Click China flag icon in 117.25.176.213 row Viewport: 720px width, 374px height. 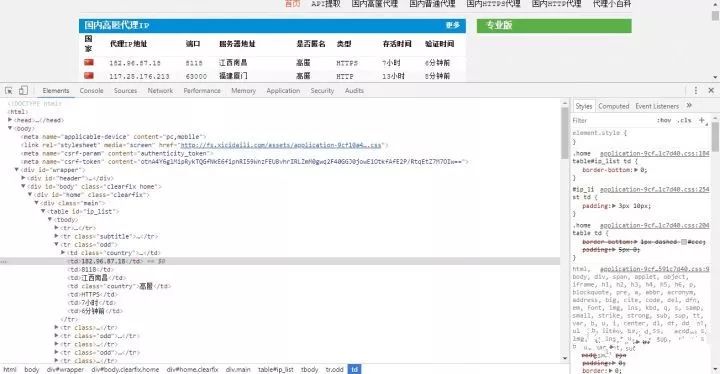tap(89, 75)
